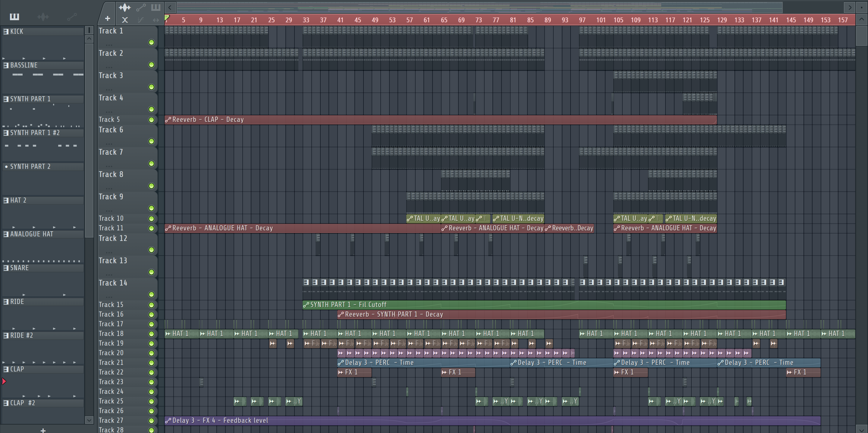Switch picker to automation clips tab
The image size is (868, 433).
(72, 17)
